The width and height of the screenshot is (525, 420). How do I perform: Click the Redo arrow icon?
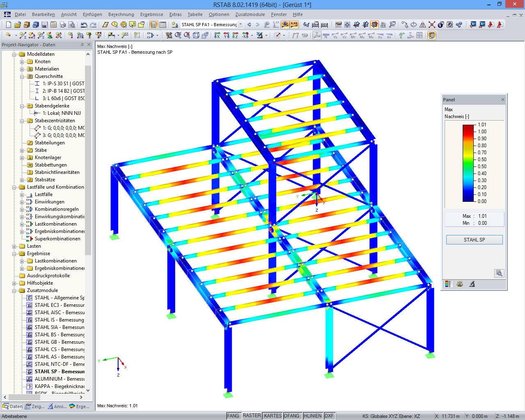coord(93,25)
